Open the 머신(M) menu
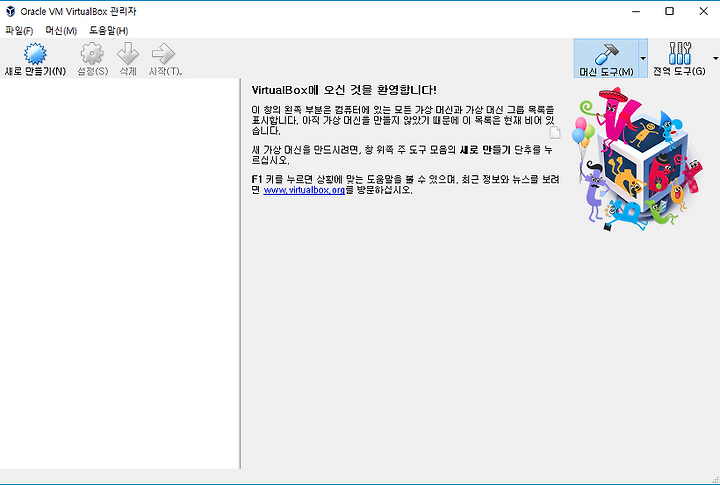The height and width of the screenshot is (485, 720). tap(61, 31)
